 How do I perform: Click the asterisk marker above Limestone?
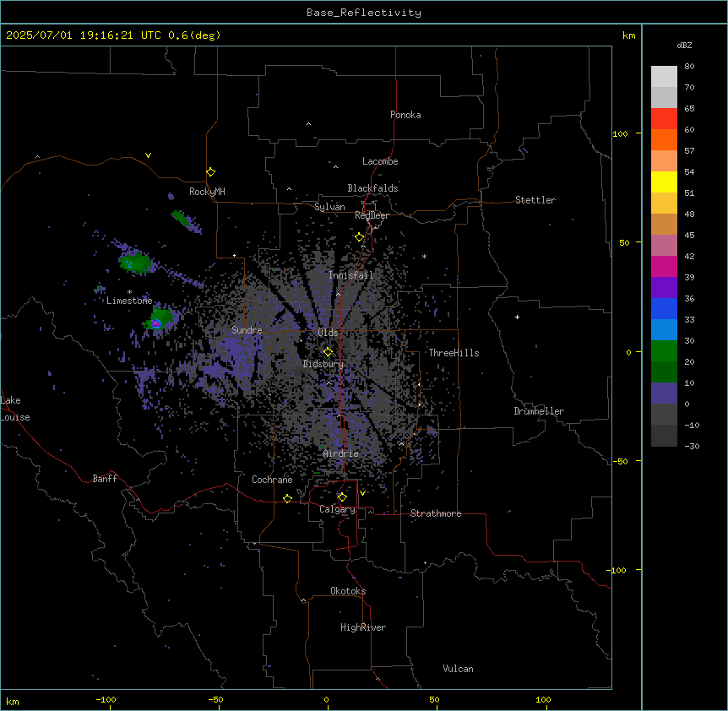coord(129,292)
